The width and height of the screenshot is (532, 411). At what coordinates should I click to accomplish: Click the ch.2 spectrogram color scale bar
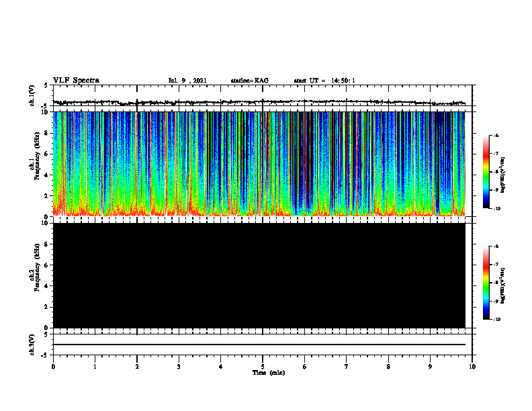[x=486, y=283]
